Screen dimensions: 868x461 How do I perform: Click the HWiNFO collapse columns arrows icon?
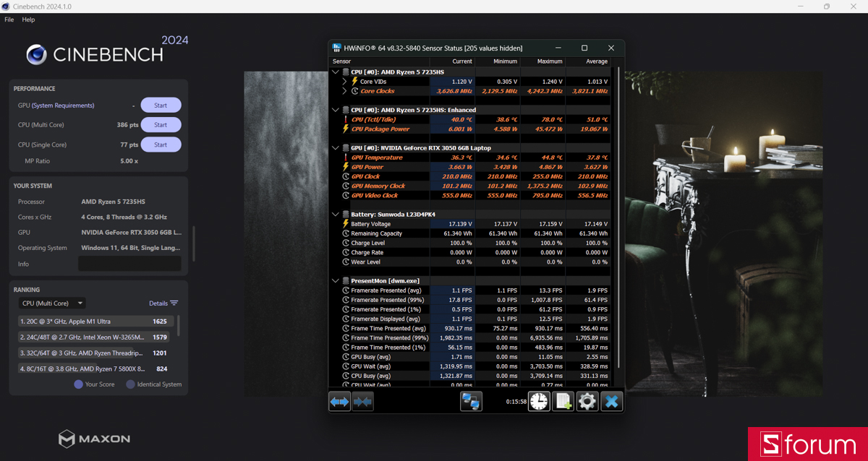coord(362,401)
